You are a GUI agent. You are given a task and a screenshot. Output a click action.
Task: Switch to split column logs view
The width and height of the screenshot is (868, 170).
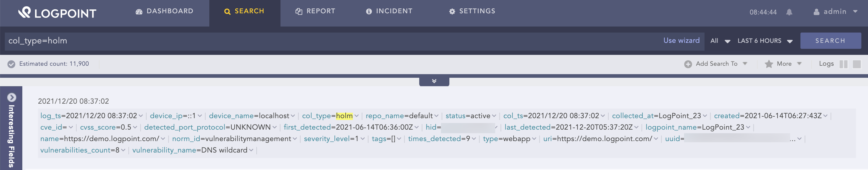(843, 64)
